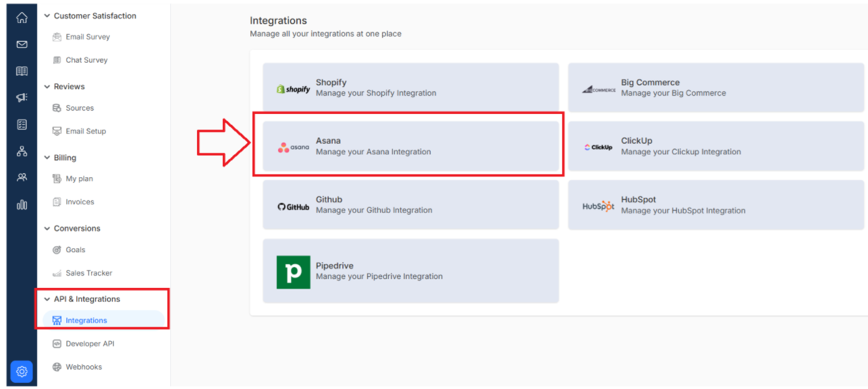Click the Chat Survey icon

tap(57, 60)
